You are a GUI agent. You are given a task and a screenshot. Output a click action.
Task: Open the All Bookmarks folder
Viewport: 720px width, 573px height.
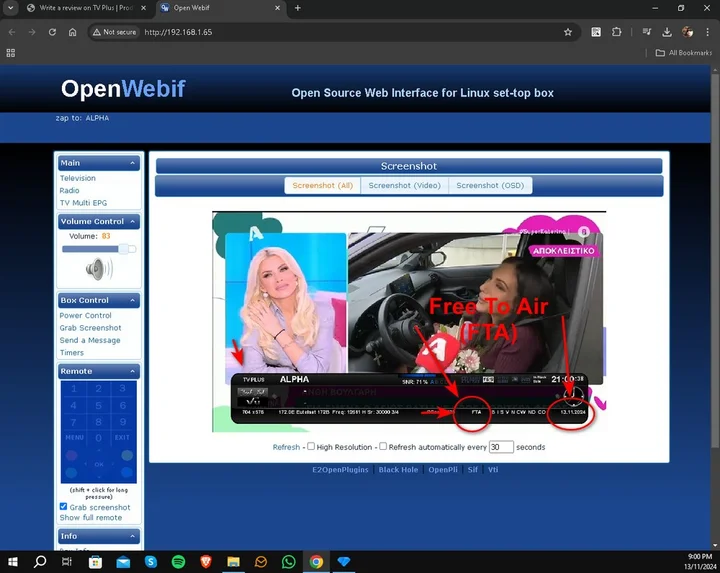(684, 53)
